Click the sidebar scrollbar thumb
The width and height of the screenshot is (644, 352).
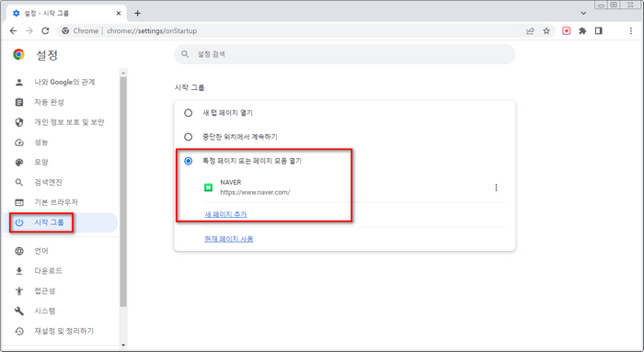(123, 191)
